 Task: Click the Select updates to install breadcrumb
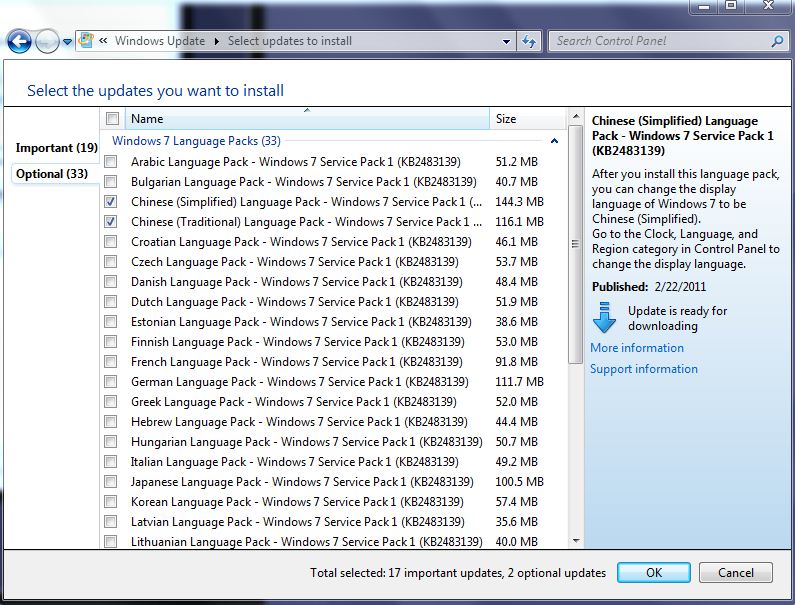coord(290,41)
